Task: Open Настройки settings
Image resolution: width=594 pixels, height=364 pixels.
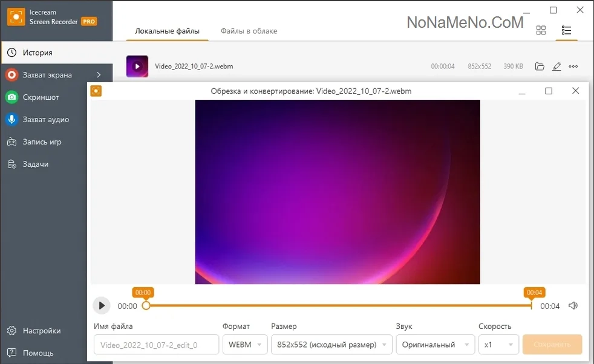Action: point(41,331)
